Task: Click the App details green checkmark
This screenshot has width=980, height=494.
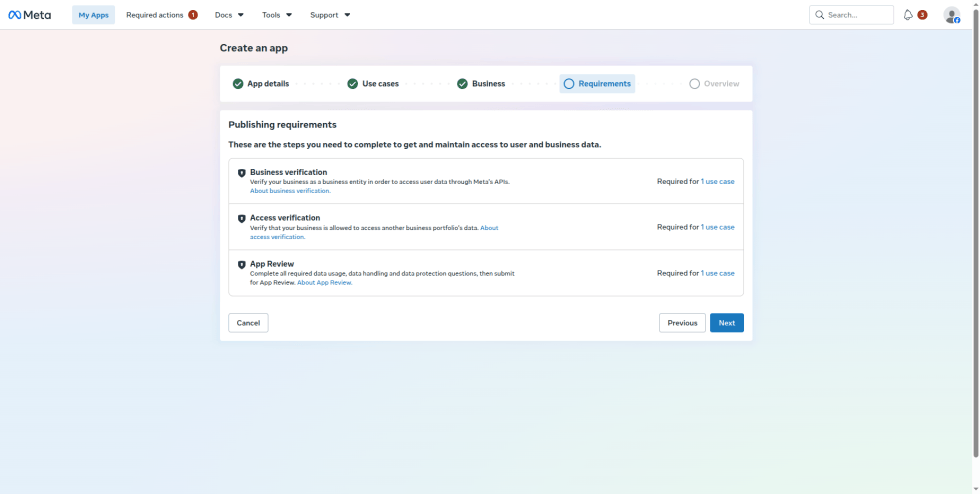Action: coord(238,84)
